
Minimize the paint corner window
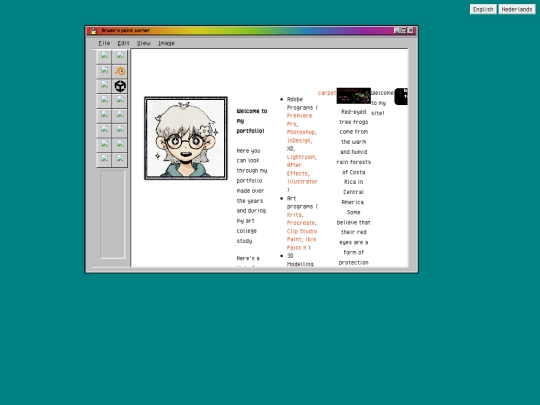(x=397, y=30)
